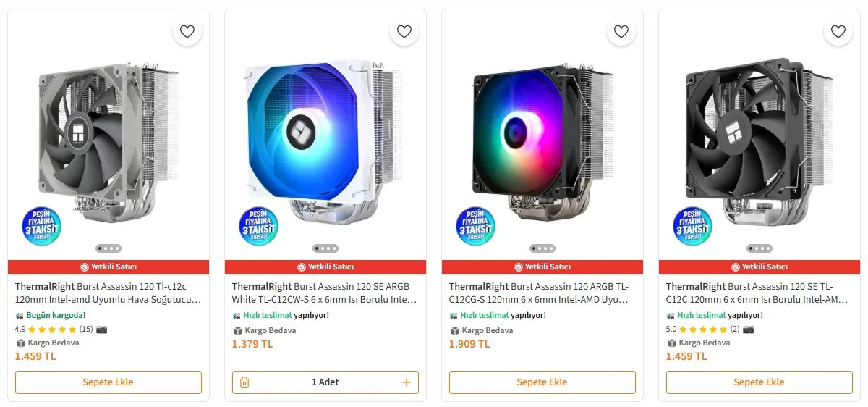Click 3 Taksit badge on black SE cooler
868x407 pixels.
(692, 226)
